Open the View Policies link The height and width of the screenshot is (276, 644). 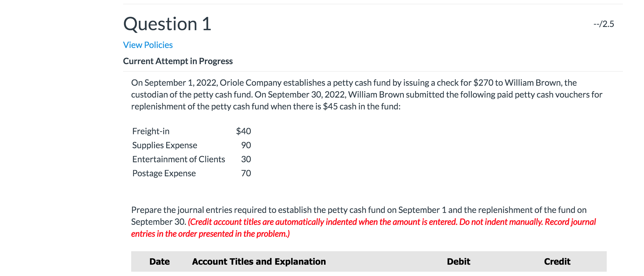pyautogui.click(x=148, y=45)
